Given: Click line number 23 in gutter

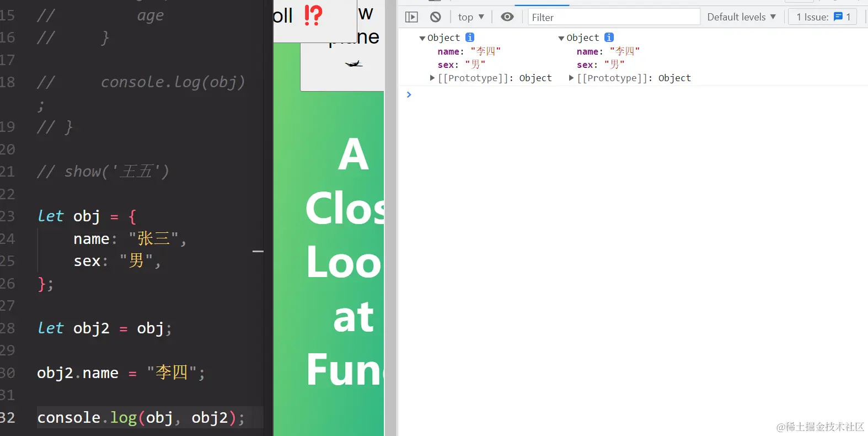Looking at the screenshot, I should [x=7, y=216].
